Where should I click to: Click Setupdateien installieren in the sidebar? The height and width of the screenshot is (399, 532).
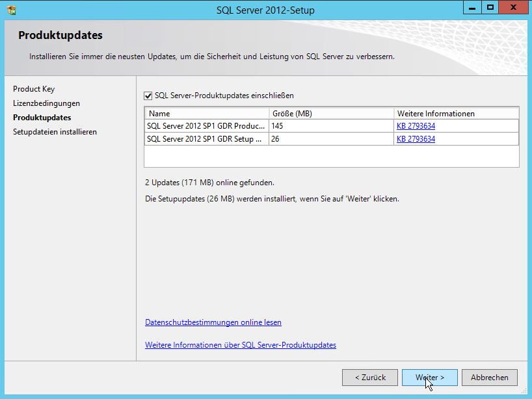pos(55,132)
